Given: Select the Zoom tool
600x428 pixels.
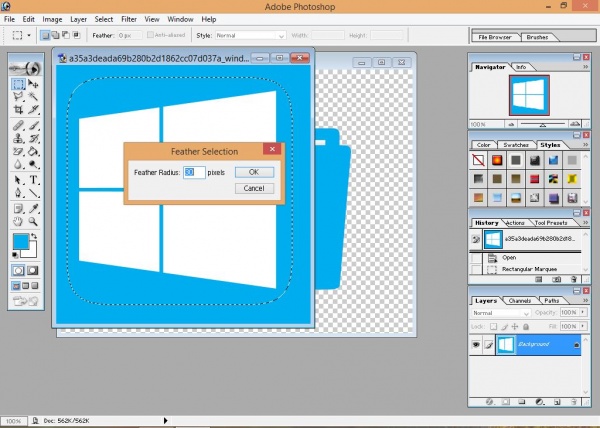Looking at the screenshot, I should pos(33,221).
